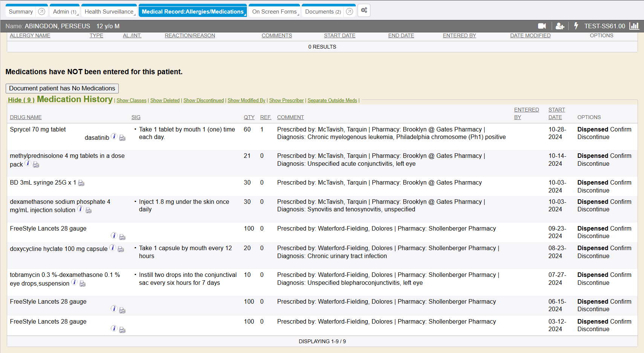Pop out the Summary tab arrow icon
Viewport: 644px width, 353px height.
(x=42, y=12)
